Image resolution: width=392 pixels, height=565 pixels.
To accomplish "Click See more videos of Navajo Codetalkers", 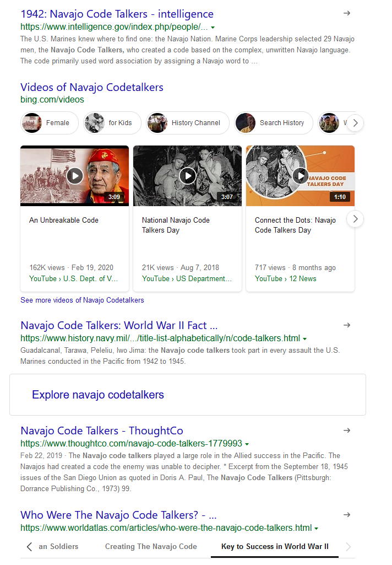I will click(82, 300).
